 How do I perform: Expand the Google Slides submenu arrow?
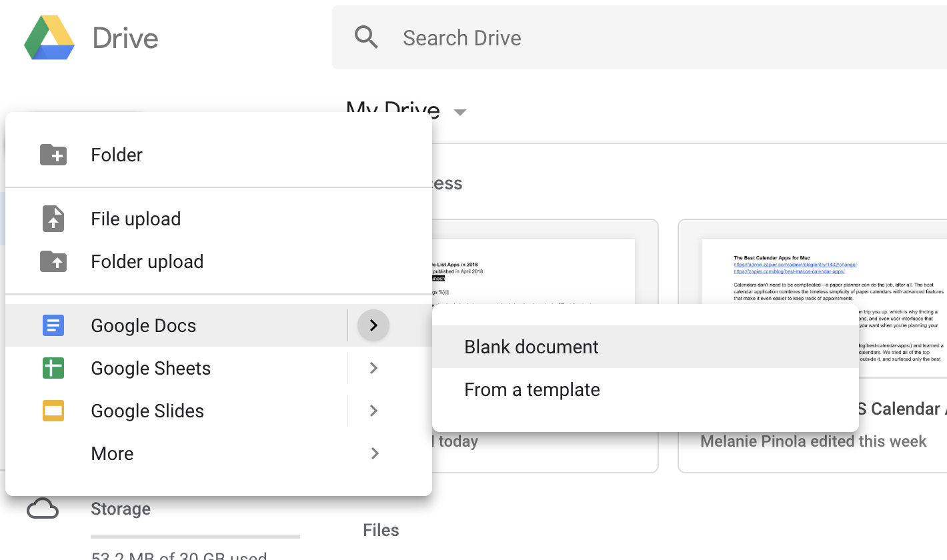coord(373,411)
